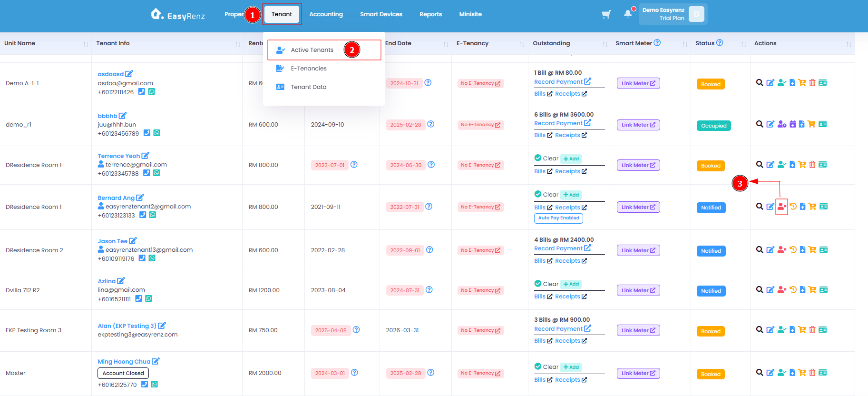Image resolution: width=868 pixels, height=396 pixels.
Task: Click +Add button in Bernard Ang's outstanding
Action: pos(571,195)
